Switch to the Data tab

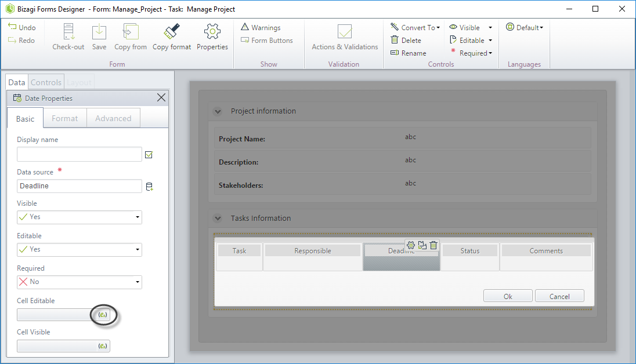tap(17, 82)
